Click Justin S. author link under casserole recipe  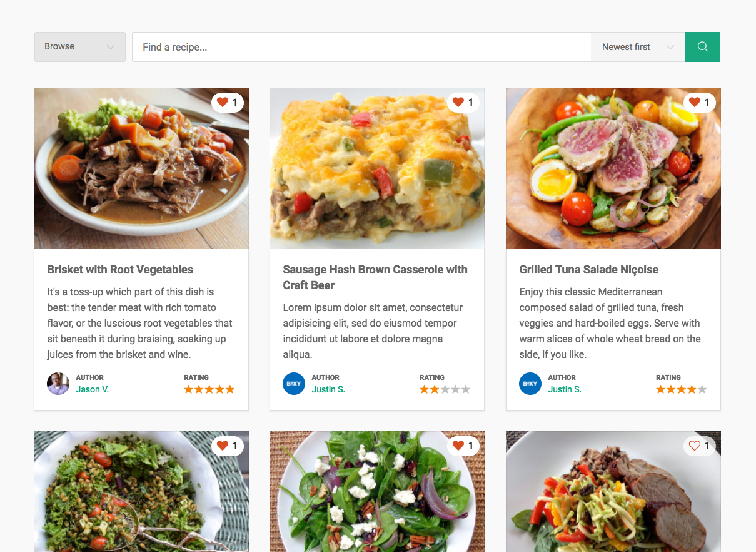(328, 389)
